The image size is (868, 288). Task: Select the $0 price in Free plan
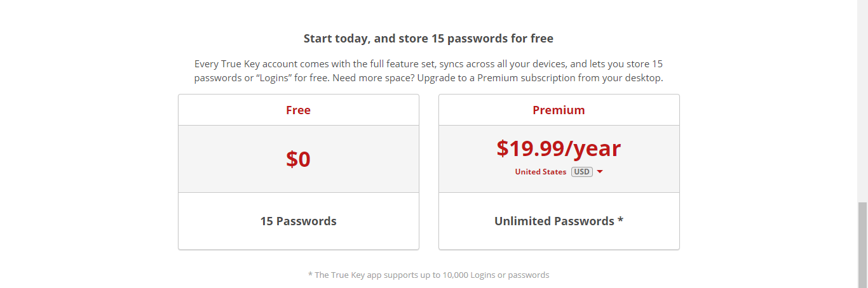tap(298, 159)
